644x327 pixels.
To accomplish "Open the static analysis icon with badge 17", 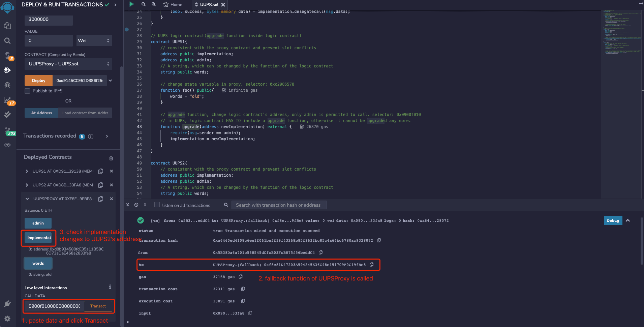I will (7, 100).
